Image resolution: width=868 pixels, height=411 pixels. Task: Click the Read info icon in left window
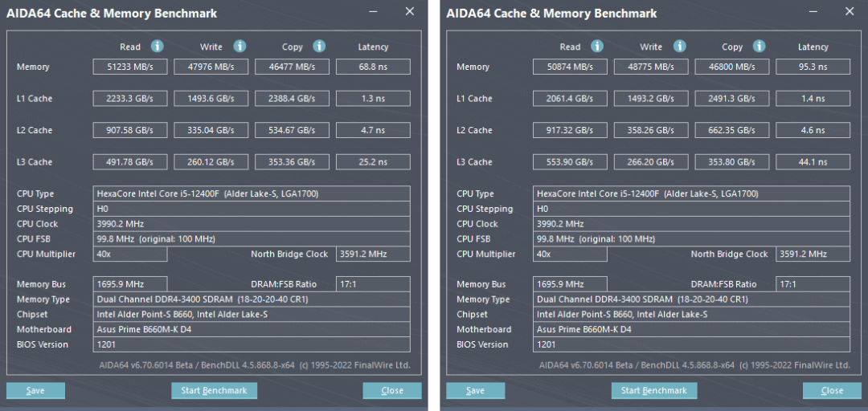coord(158,47)
